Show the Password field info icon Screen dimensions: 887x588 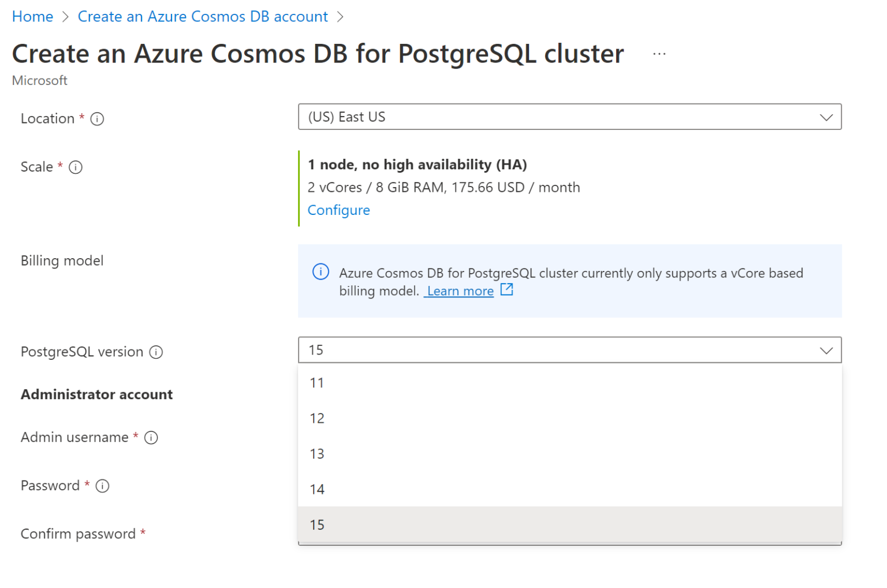click(x=102, y=486)
